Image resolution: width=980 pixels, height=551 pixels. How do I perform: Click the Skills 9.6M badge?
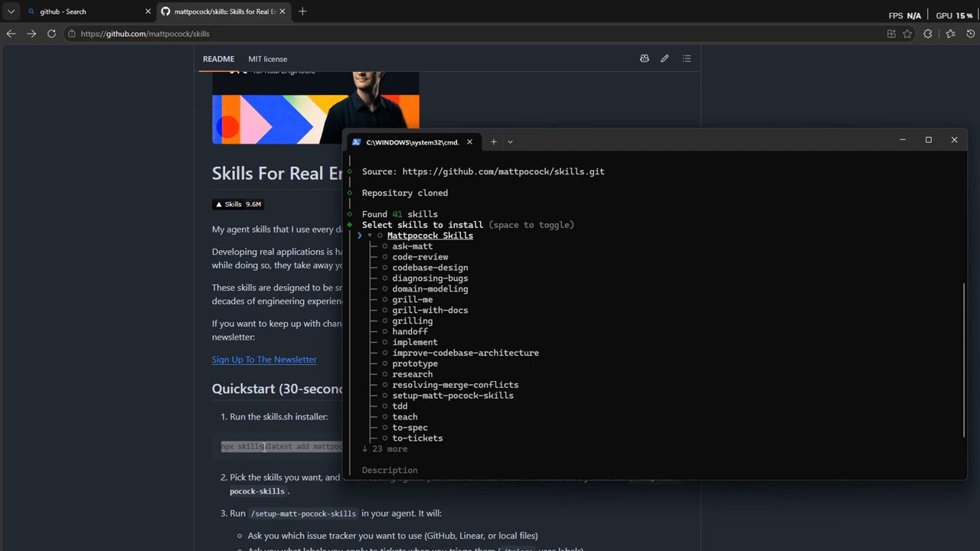point(238,204)
